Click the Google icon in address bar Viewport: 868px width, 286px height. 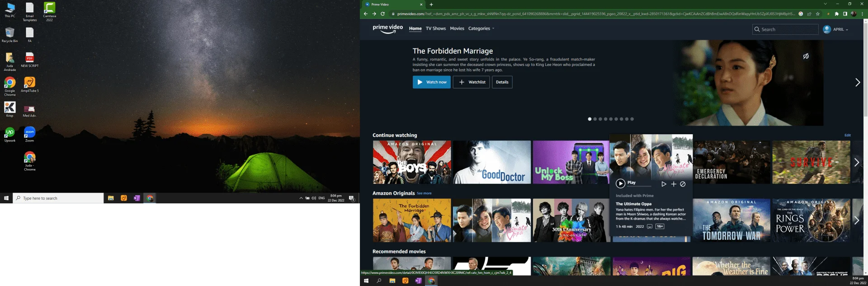801,14
